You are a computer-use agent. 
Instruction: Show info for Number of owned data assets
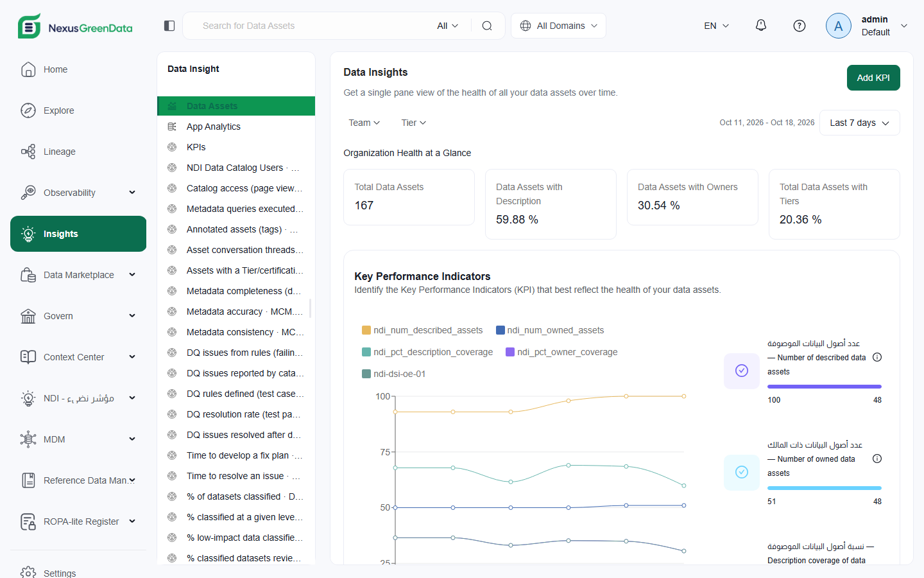(877, 459)
